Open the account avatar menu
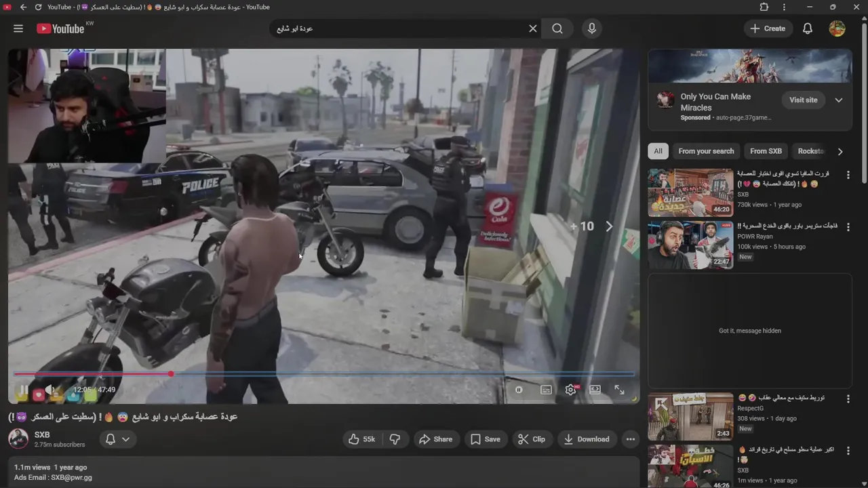The height and width of the screenshot is (488, 868). [837, 28]
